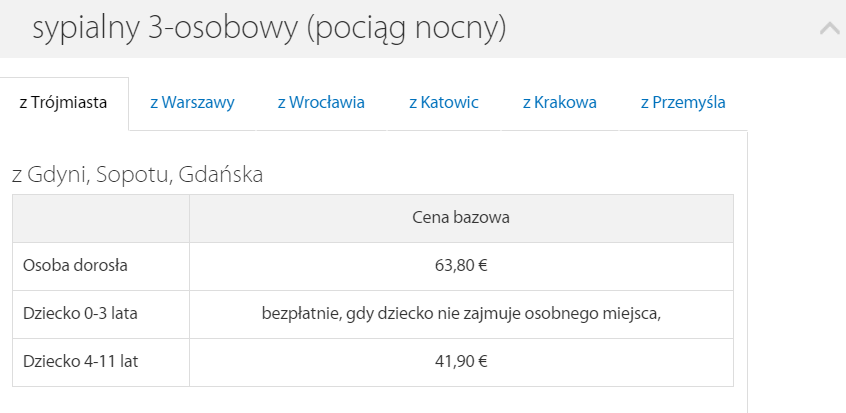846x413 pixels.
Task: Select the "z Trójmiasta" tab
Action: [64, 102]
